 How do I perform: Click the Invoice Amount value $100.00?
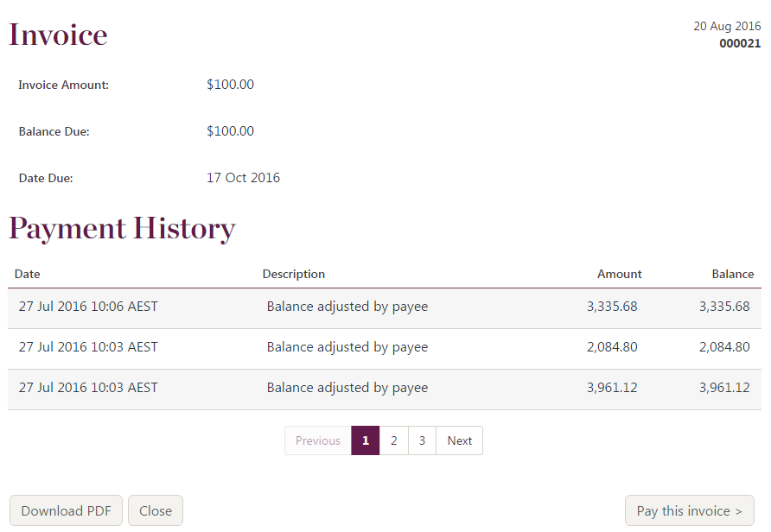(227, 85)
